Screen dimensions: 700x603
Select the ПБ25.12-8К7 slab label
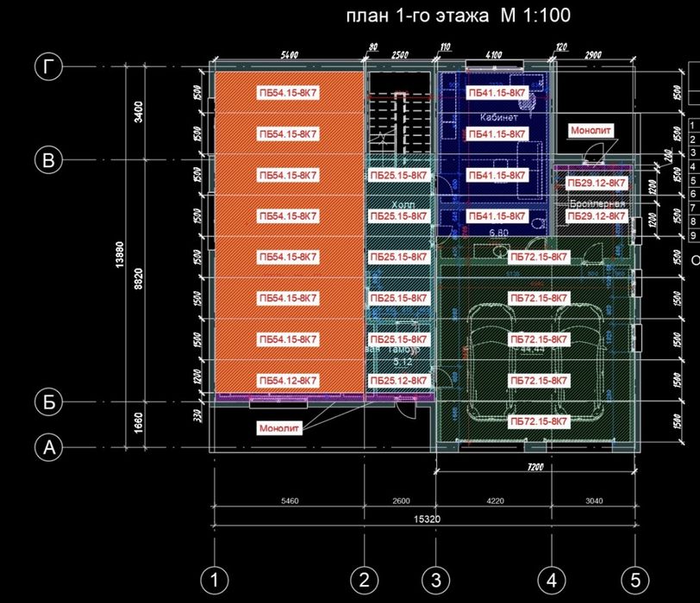click(x=398, y=381)
